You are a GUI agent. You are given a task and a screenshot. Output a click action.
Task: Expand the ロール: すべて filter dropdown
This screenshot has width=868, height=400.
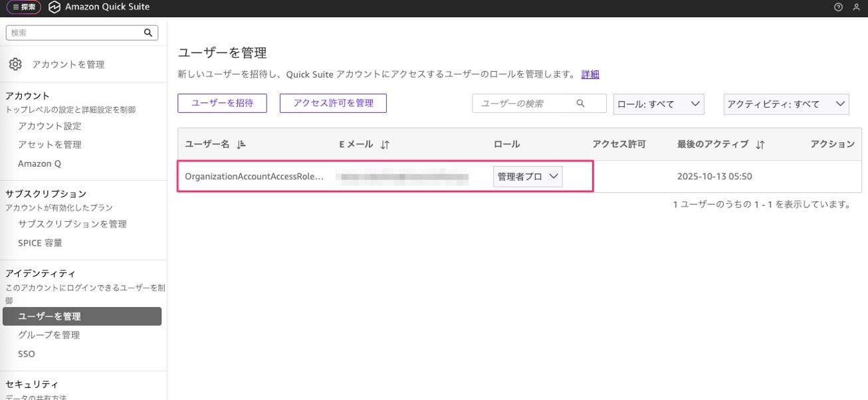click(x=658, y=104)
